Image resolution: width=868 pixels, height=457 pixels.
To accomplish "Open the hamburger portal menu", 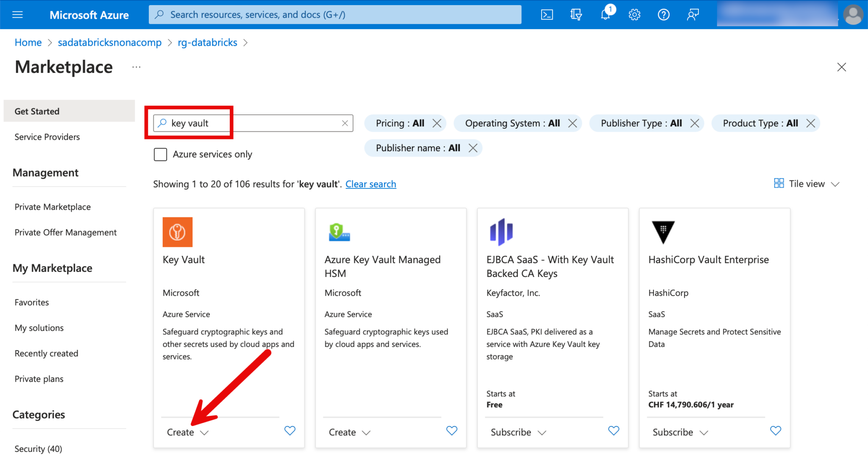I will [18, 15].
